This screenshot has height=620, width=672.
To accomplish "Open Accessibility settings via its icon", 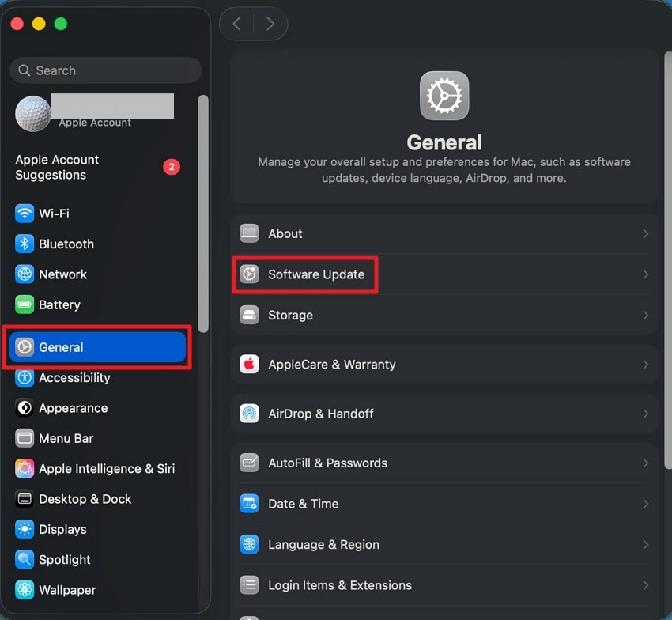I will tap(22, 377).
